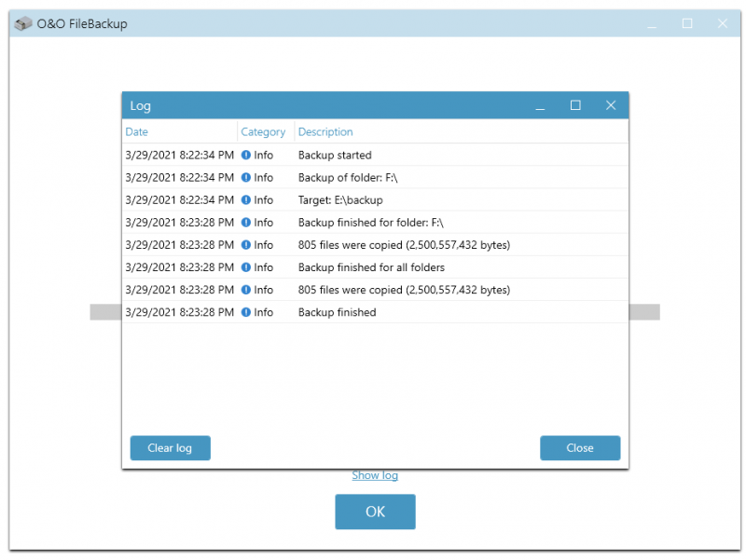Click info icon in Backup finished for all folders row

point(246,267)
